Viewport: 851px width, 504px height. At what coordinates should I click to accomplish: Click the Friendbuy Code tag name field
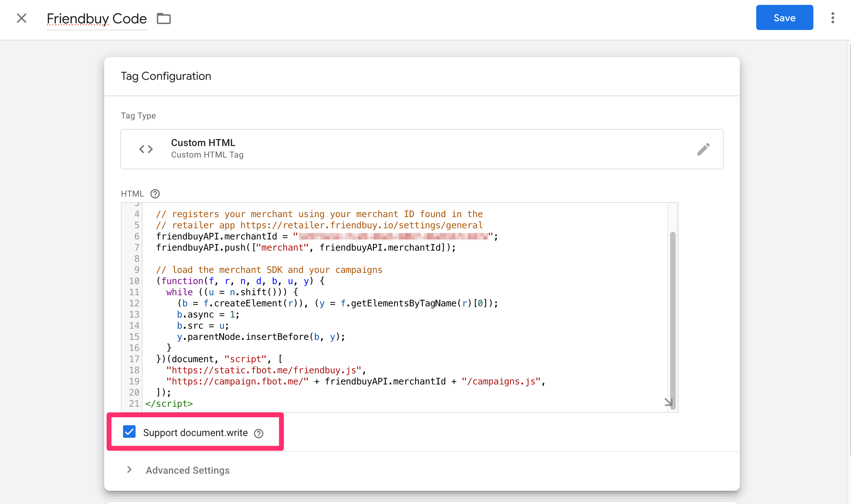pos(97,19)
